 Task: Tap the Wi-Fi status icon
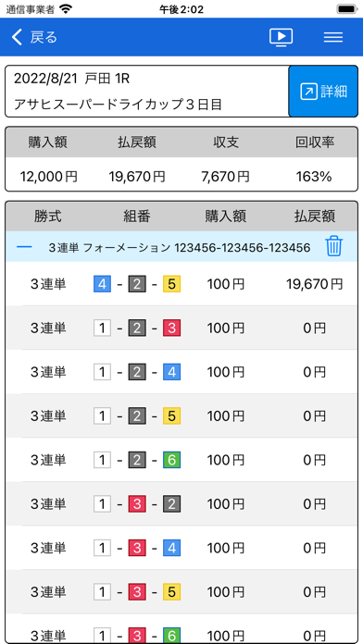[x=65, y=9]
